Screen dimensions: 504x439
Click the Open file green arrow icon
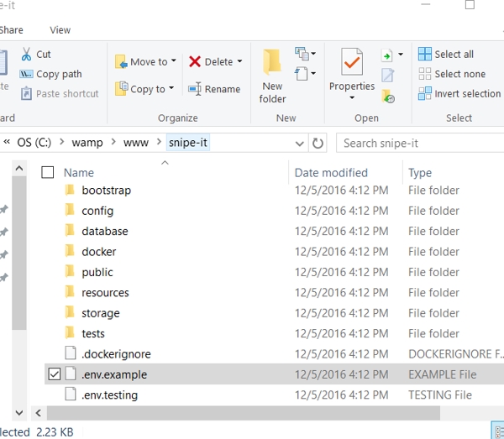(x=387, y=55)
